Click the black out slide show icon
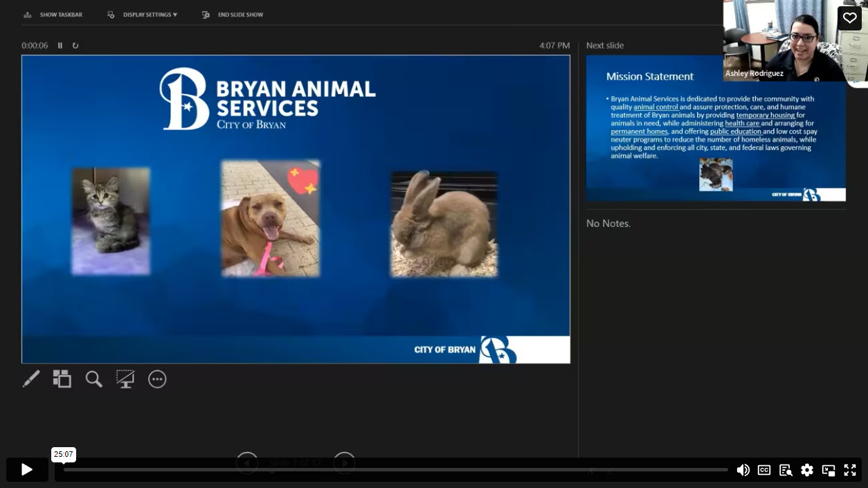Screen dimensions: 868x488 pyautogui.click(x=125, y=379)
